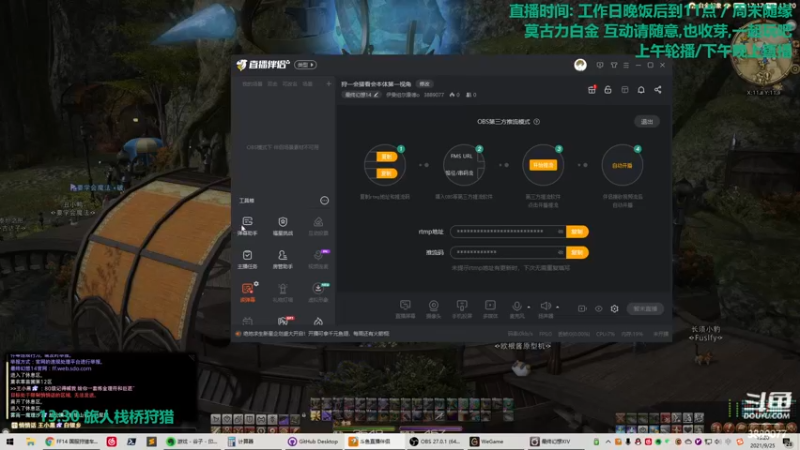Open the skin shirt icon in title bar
Screen dimensions: 800x450
point(614,65)
